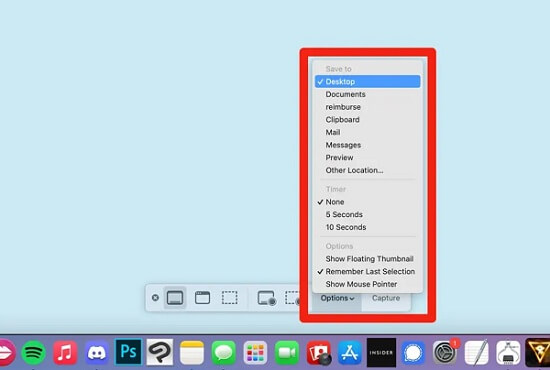Choose reimburse folder as save location
Image resolution: width=550 pixels, height=370 pixels.
368,107
